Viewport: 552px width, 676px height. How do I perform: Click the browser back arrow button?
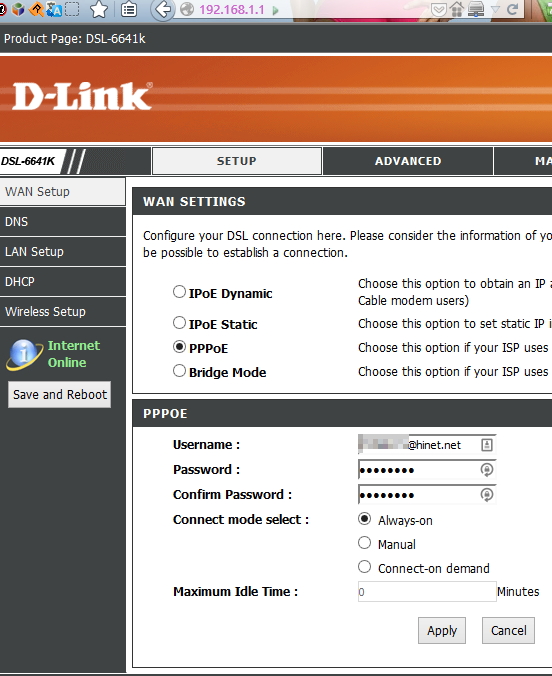[x=162, y=9]
